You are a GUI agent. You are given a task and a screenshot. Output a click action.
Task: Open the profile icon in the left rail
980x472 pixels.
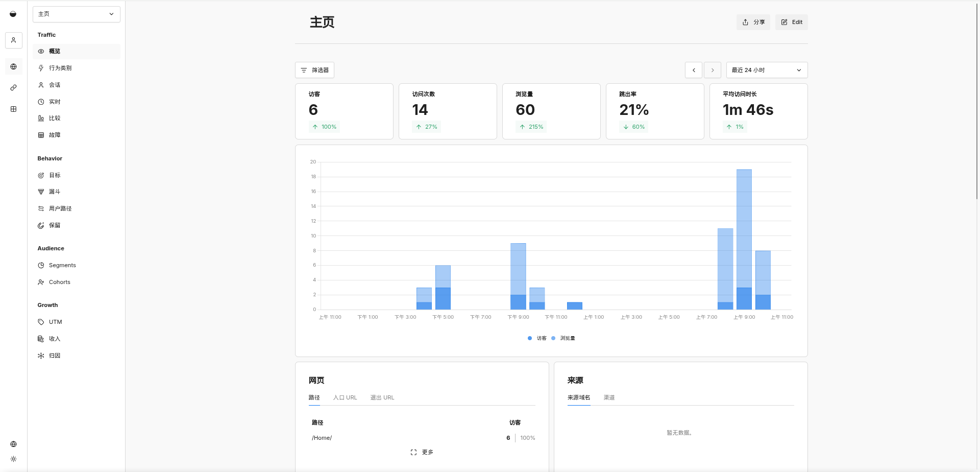tap(13, 40)
